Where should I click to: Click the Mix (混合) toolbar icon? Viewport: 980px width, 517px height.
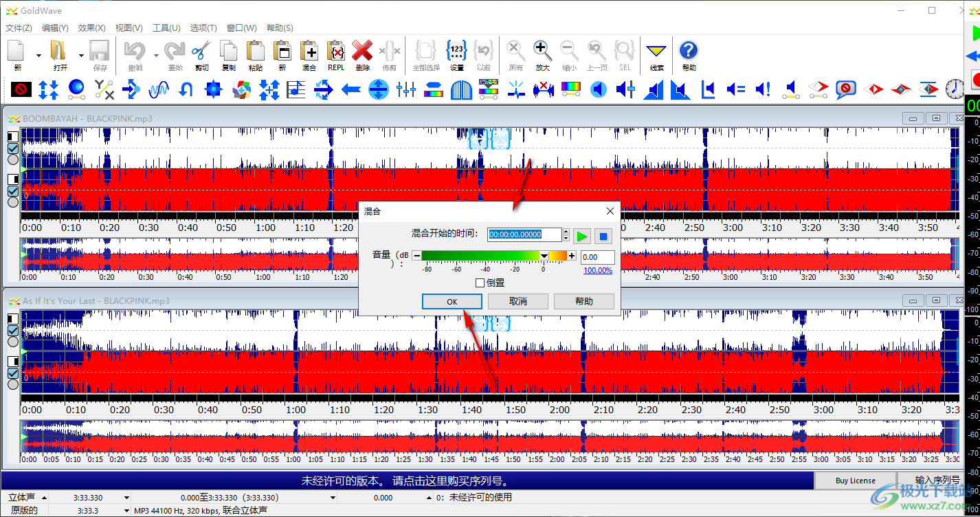[309, 52]
